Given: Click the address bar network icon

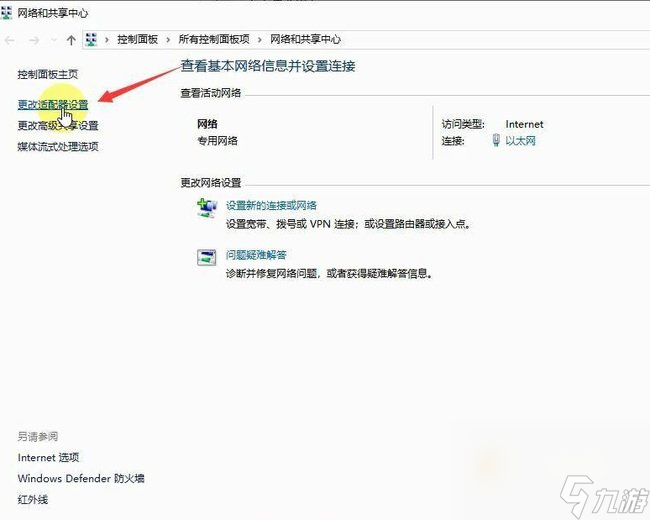Looking at the screenshot, I should 91,39.
